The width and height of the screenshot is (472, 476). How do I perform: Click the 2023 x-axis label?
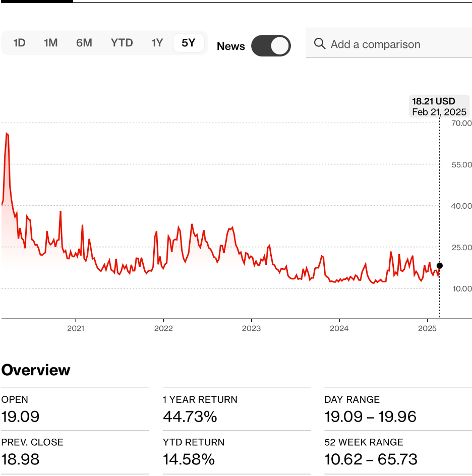[251, 328]
